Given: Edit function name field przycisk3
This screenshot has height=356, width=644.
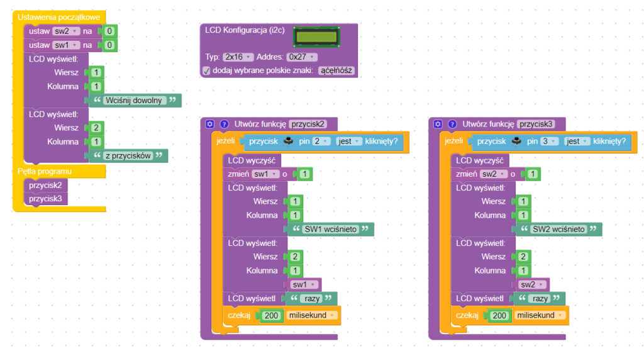Looking at the screenshot, I should tap(536, 124).
